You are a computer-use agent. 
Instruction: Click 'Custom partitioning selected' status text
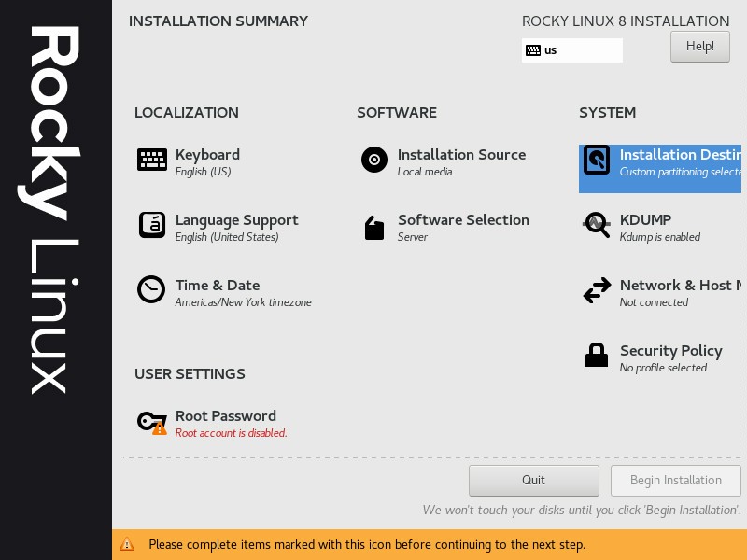coord(681,172)
